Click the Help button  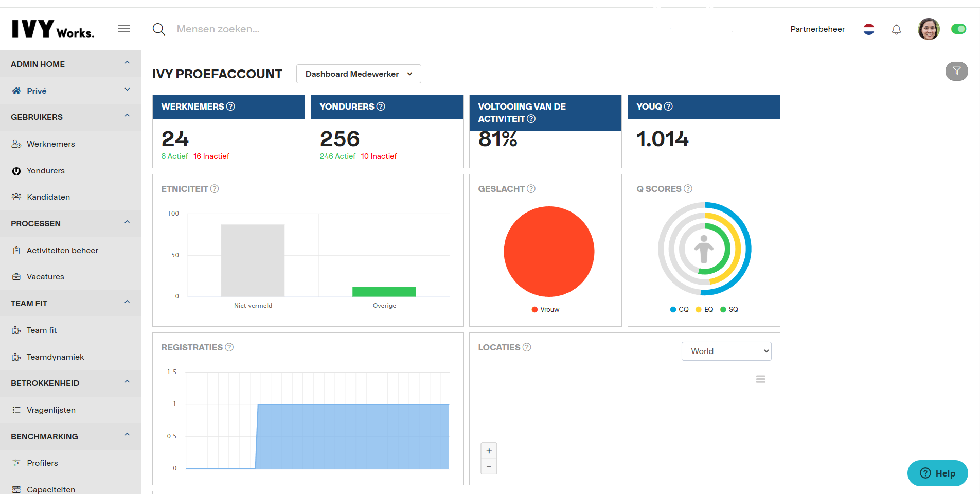937,473
